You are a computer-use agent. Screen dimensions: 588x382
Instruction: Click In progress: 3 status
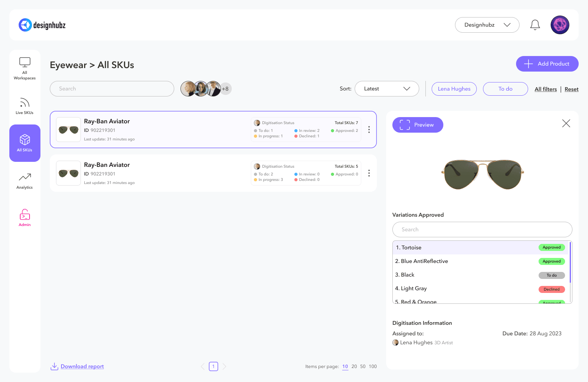pos(268,180)
